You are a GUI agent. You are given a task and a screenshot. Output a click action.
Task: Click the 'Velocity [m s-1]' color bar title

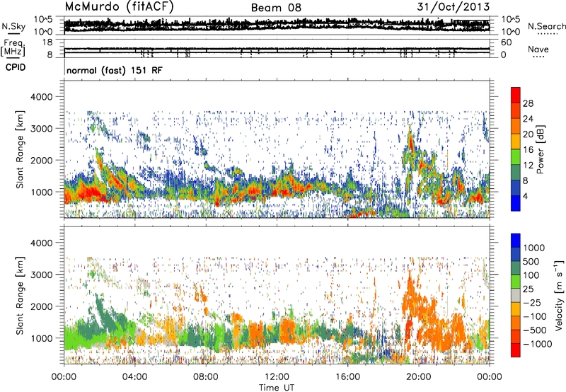point(559,295)
